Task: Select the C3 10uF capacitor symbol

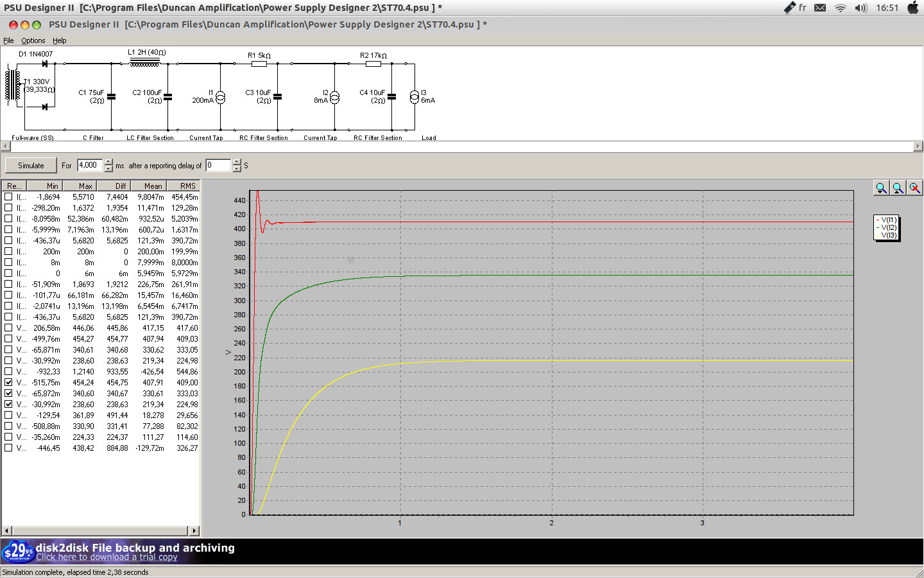Action: [x=278, y=97]
